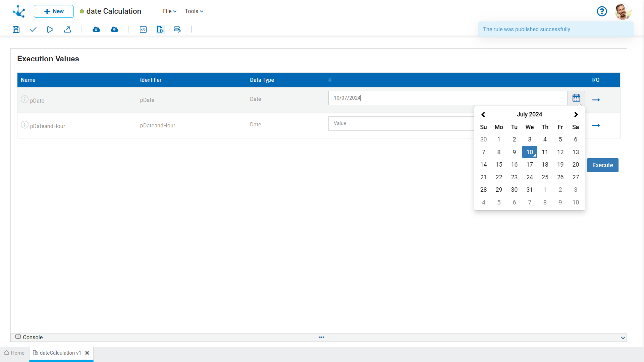Viewport: 644px width, 362px height.
Task: Switch to the Home tab
Action: click(x=14, y=353)
